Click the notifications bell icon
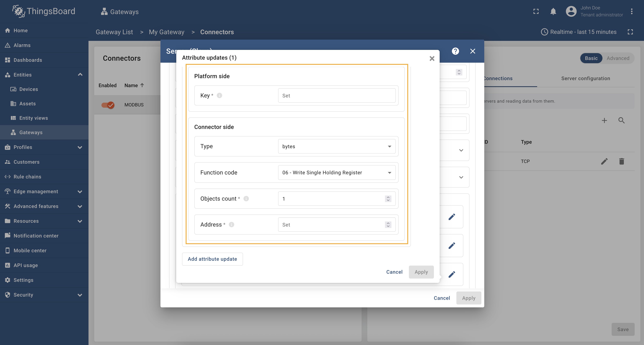The height and width of the screenshot is (345, 644). point(553,12)
